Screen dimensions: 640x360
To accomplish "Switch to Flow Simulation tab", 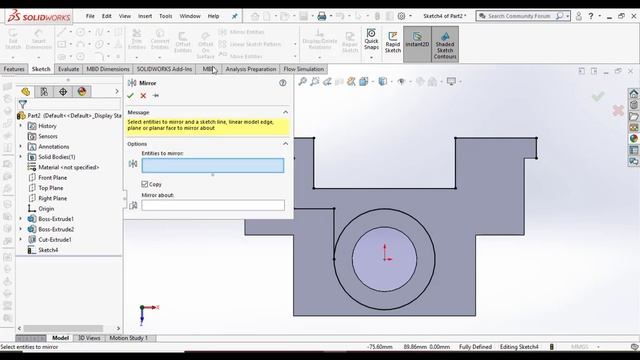I will click(x=304, y=69).
